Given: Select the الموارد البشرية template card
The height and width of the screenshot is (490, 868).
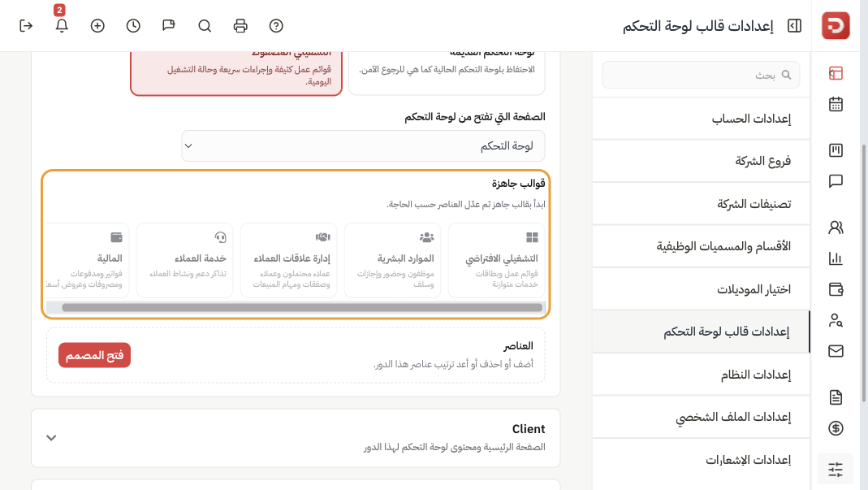Looking at the screenshot, I should (392, 261).
